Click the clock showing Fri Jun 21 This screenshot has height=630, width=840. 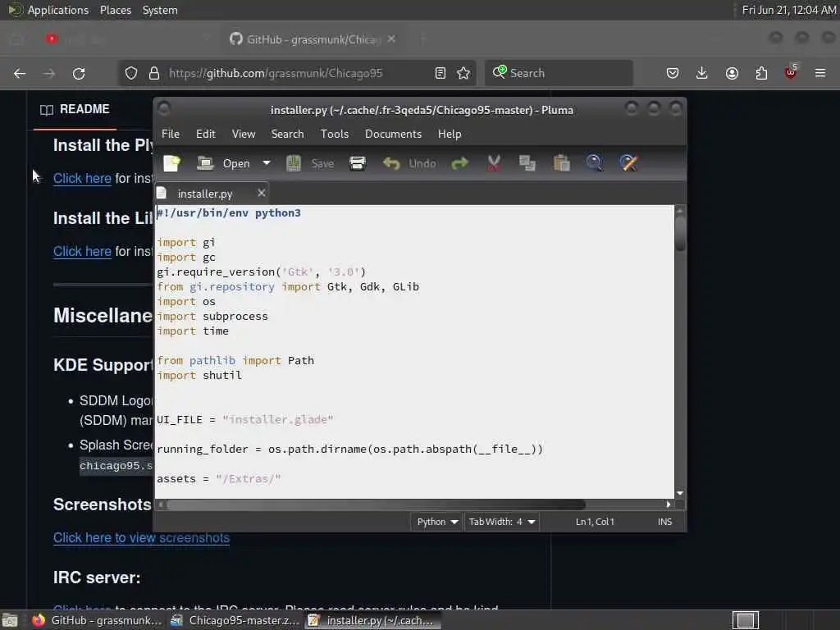tap(788, 10)
